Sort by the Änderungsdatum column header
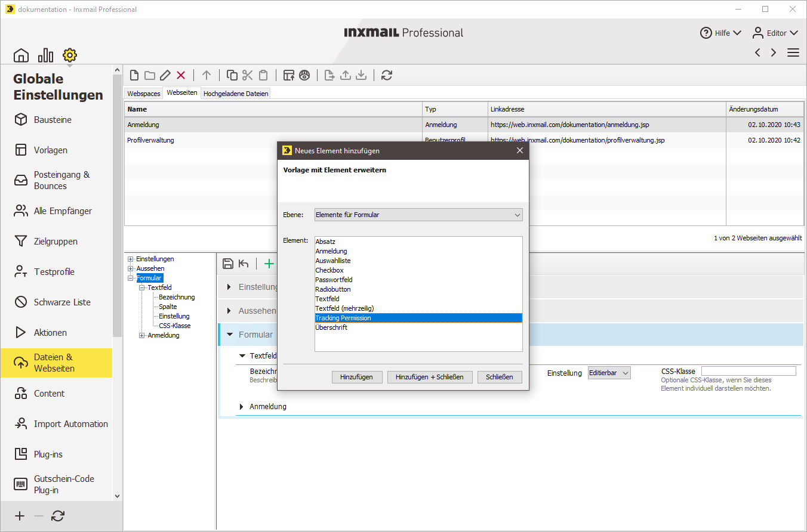This screenshot has width=807, height=532. pos(765,109)
